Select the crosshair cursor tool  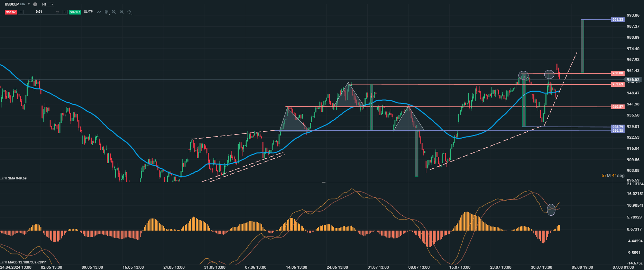click(x=129, y=12)
